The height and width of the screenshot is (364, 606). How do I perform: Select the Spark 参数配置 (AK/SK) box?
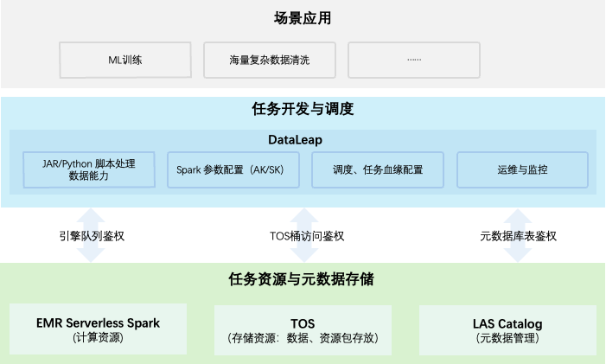pyautogui.click(x=233, y=169)
